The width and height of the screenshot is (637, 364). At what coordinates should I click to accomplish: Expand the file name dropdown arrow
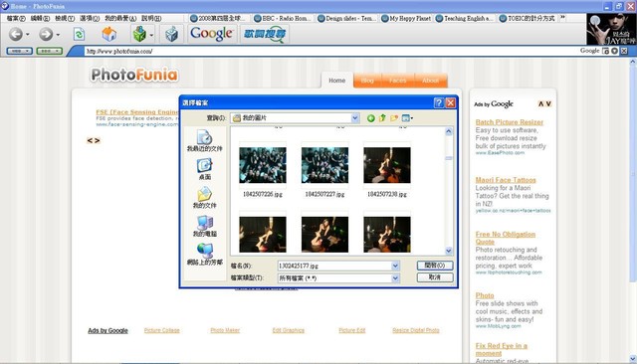pos(395,266)
